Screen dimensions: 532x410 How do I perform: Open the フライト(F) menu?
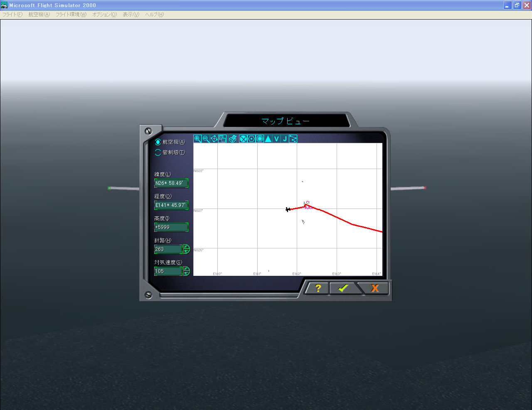coord(12,15)
